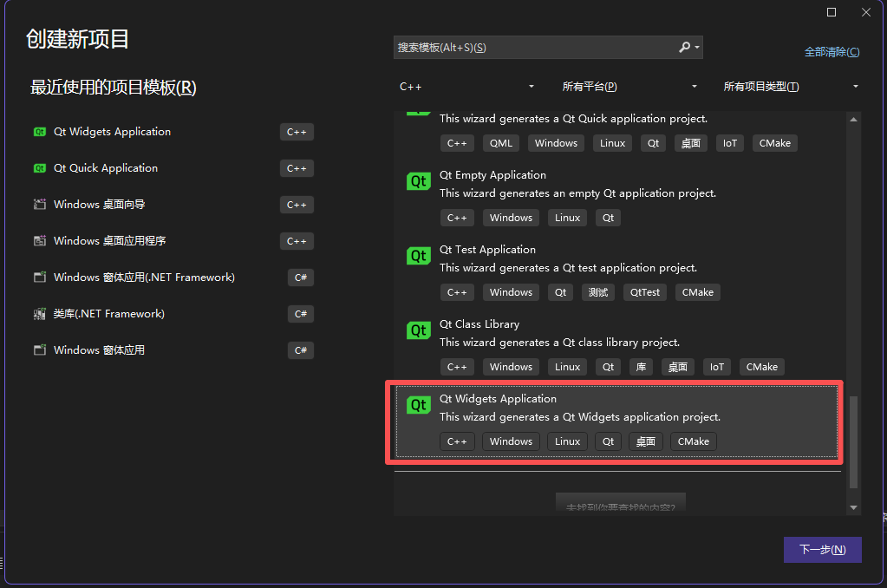This screenshot has height=588, width=887.
Task: Open the C++ language dropdown
Action: coord(468,86)
